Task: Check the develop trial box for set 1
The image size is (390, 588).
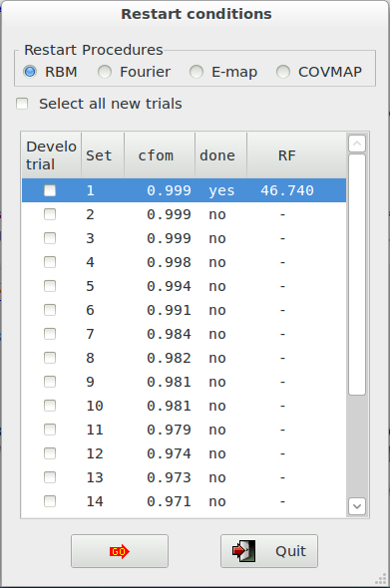Action: click(x=50, y=190)
